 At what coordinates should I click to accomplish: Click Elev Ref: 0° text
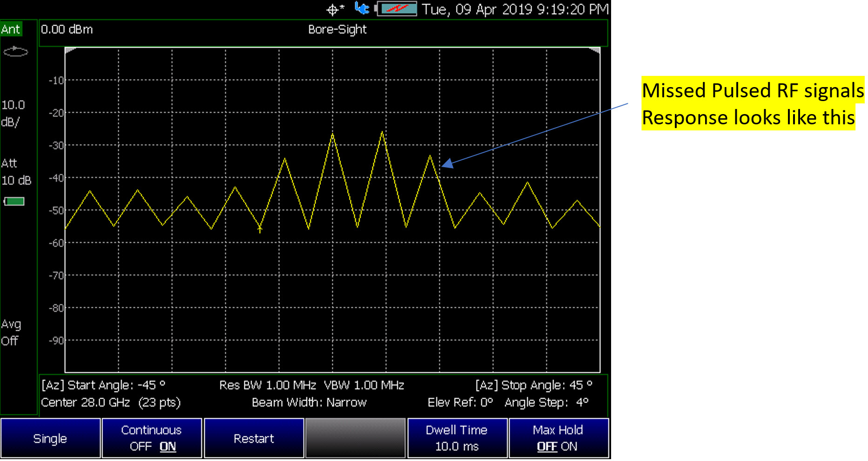[x=460, y=402]
